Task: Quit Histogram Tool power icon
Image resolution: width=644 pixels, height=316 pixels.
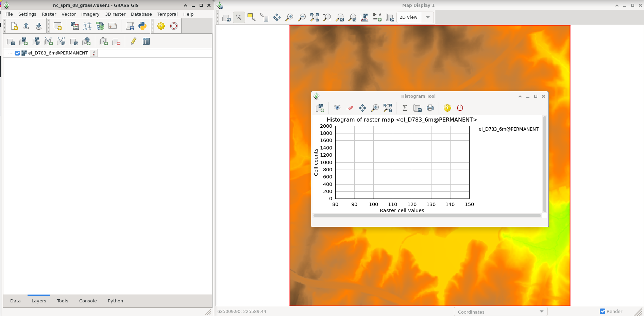Action: [460, 108]
